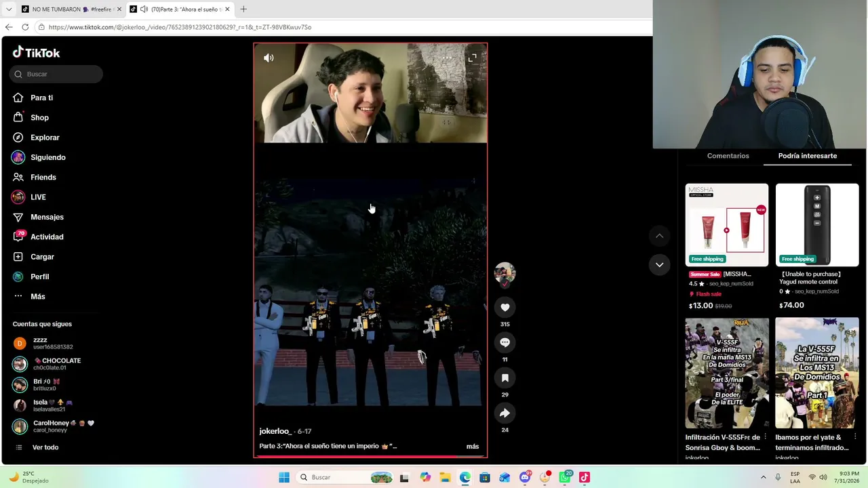Expand followed accounts with Ver todo

coord(37,447)
